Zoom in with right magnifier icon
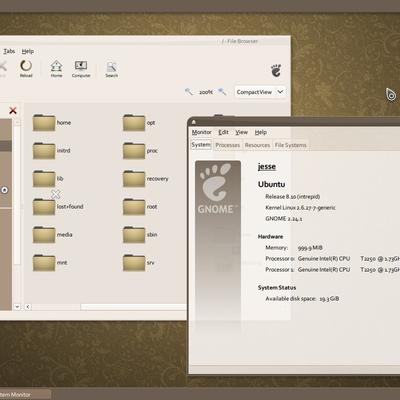 point(222,92)
